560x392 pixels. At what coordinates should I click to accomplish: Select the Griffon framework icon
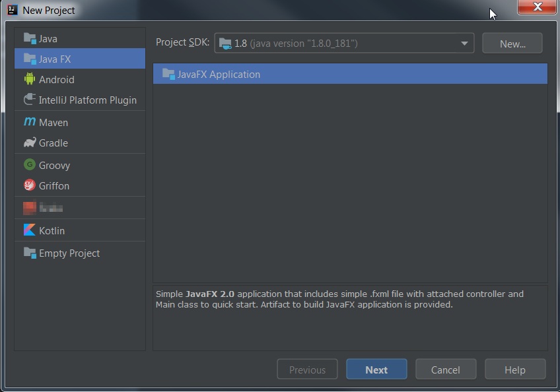30,185
